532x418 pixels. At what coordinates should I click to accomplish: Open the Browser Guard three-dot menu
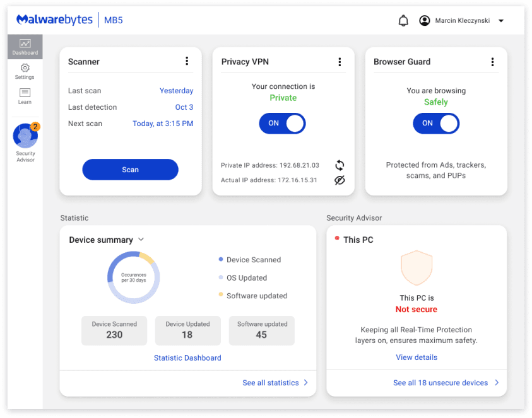pyautogui.click(x=492, y=62)
